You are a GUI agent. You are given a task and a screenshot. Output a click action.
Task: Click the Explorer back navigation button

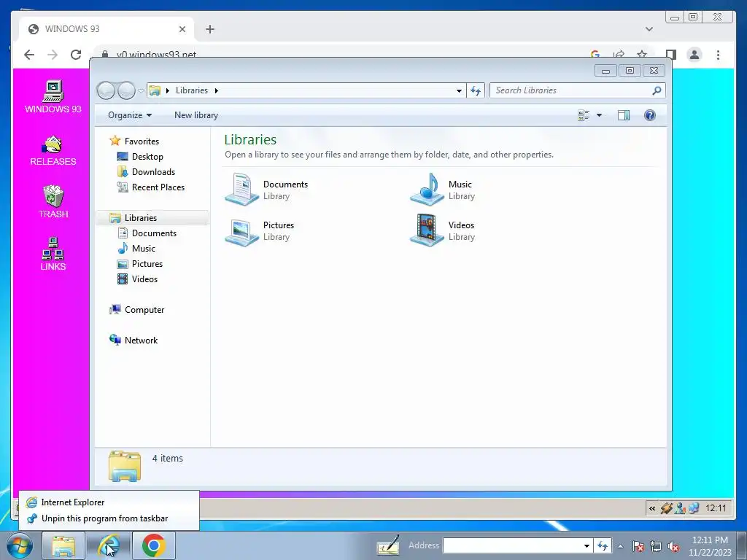pyautogui.click(x=106, y=90)
